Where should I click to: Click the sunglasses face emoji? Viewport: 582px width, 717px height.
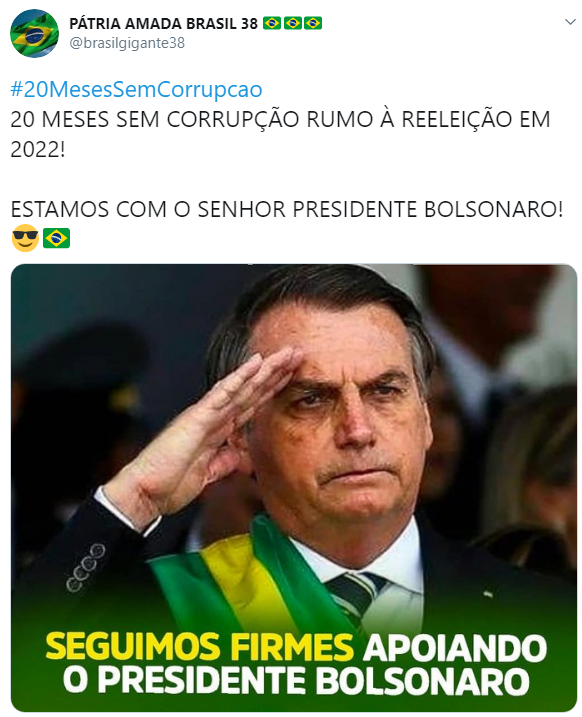25,238
